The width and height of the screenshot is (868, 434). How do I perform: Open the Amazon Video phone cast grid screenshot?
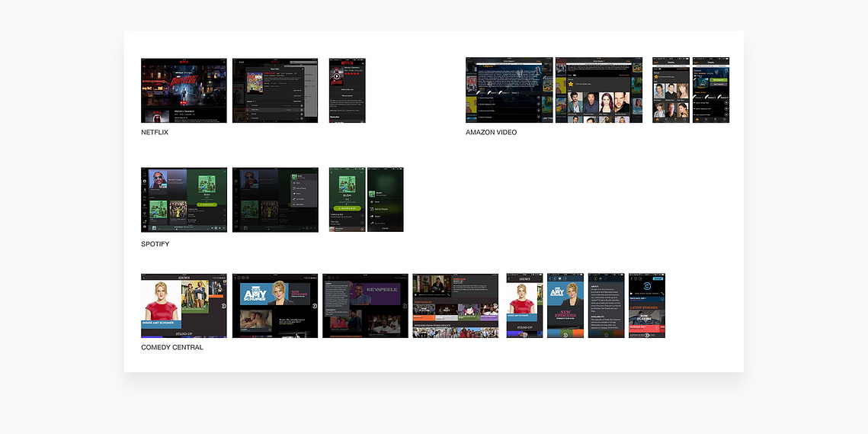[x=671, y=90]
